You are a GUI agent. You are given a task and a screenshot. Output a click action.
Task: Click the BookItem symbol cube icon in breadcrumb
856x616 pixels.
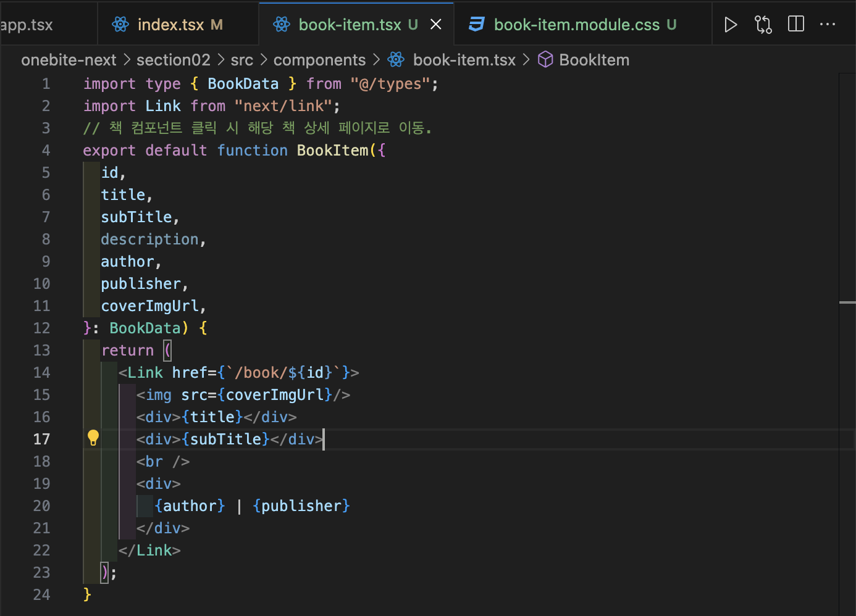pyautogui.click(x=545, y=60)
